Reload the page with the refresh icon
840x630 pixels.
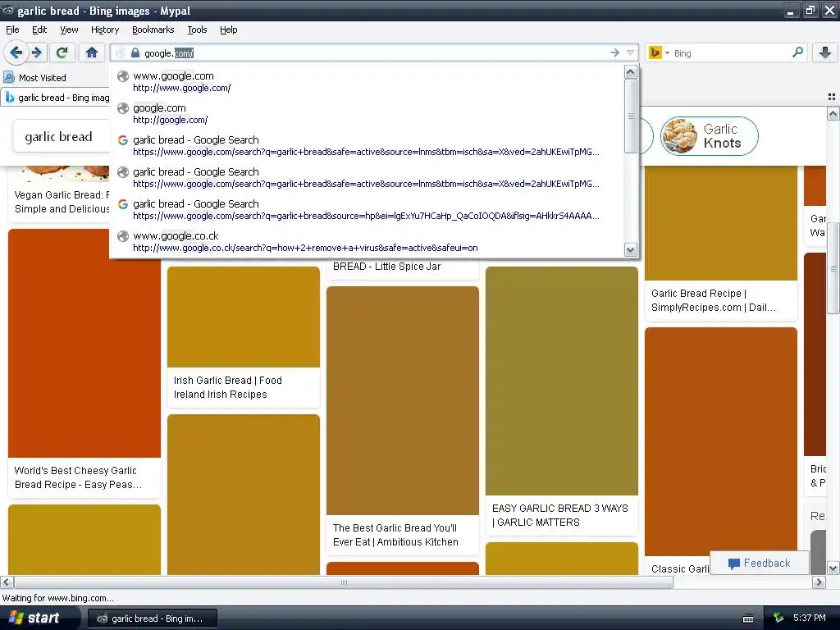click(62, 52)
